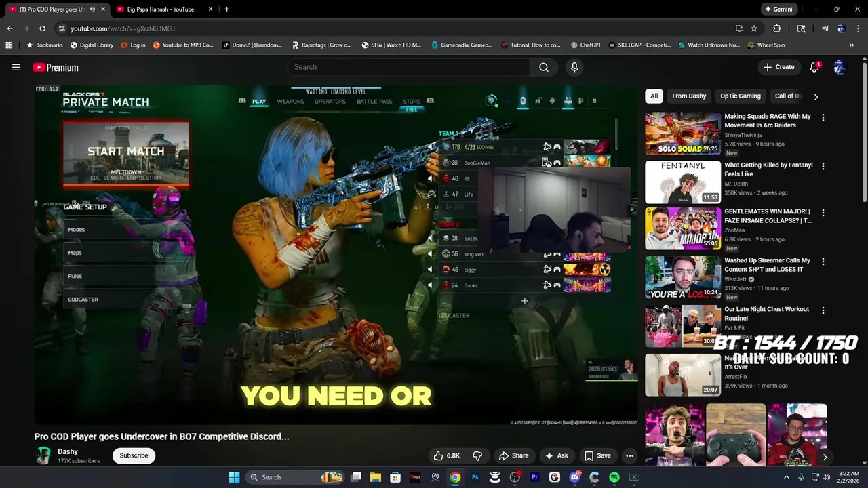Open Chrome profile avatar in toolbar
Image resolution: width=868 pixels, height=488 pixels.
[x=841, y=28]
